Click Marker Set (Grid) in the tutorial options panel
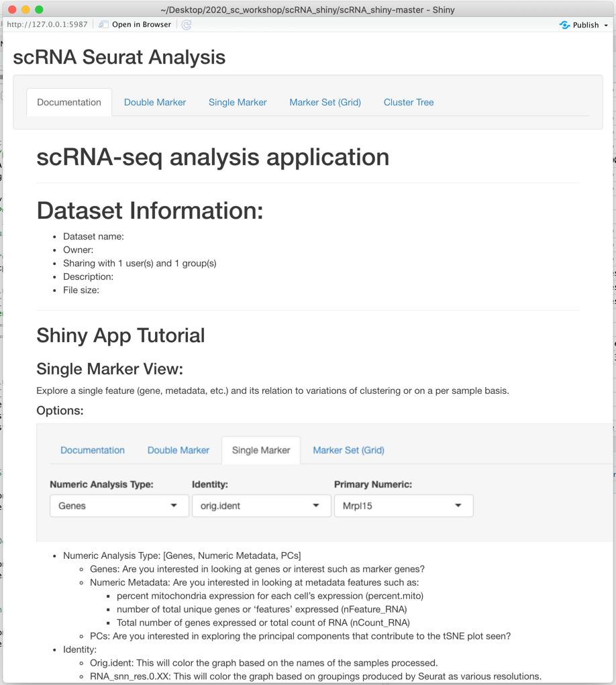Viewport: 616px width, 685px height. tap(348, 450)
